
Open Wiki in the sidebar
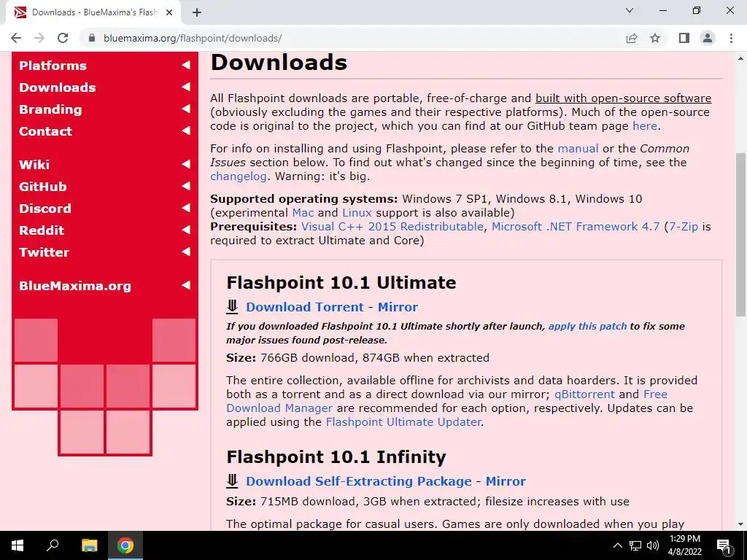(34, 165)
